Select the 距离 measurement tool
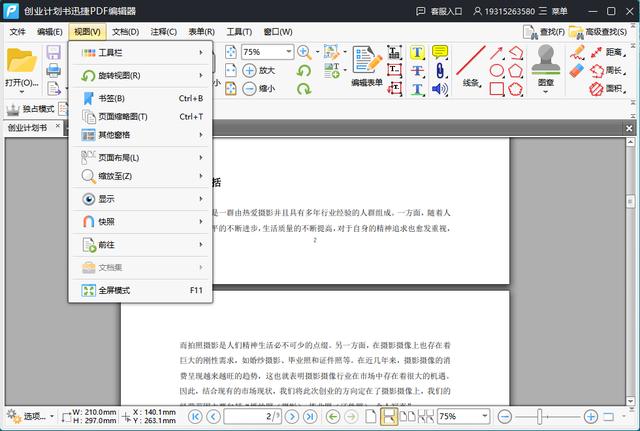Screen dimensions: 640x431 (608, 52)
